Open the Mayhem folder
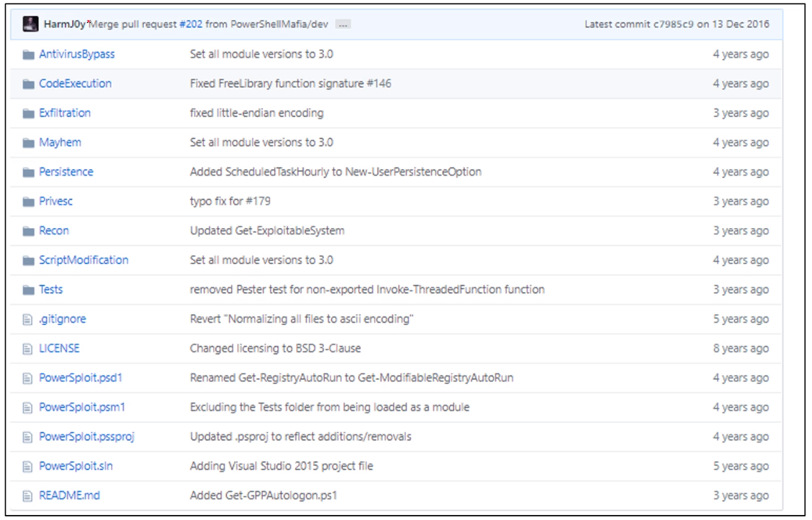Image resolution: width=812 pixels, height=520 pixels. [x=60, y=143]
